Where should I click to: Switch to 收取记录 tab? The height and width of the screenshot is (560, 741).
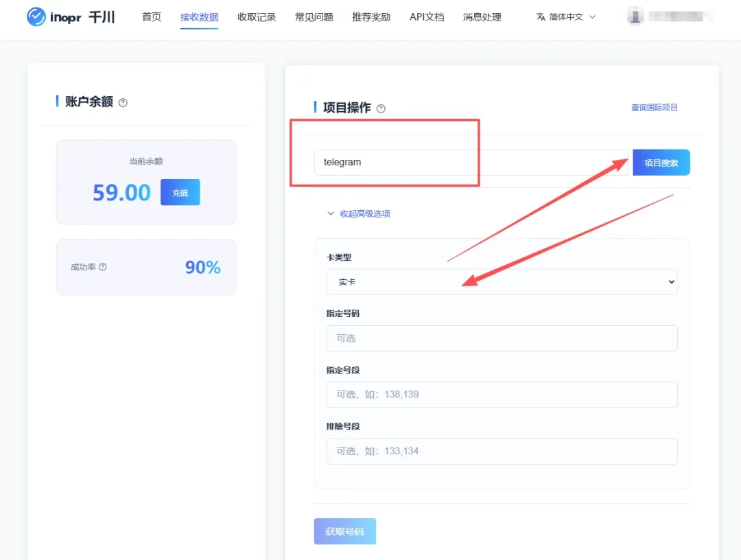tap(257, 17)
